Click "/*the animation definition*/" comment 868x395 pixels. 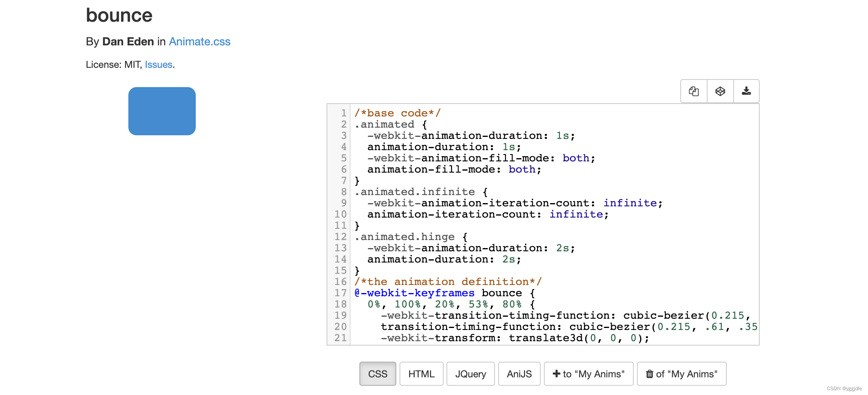448,282
